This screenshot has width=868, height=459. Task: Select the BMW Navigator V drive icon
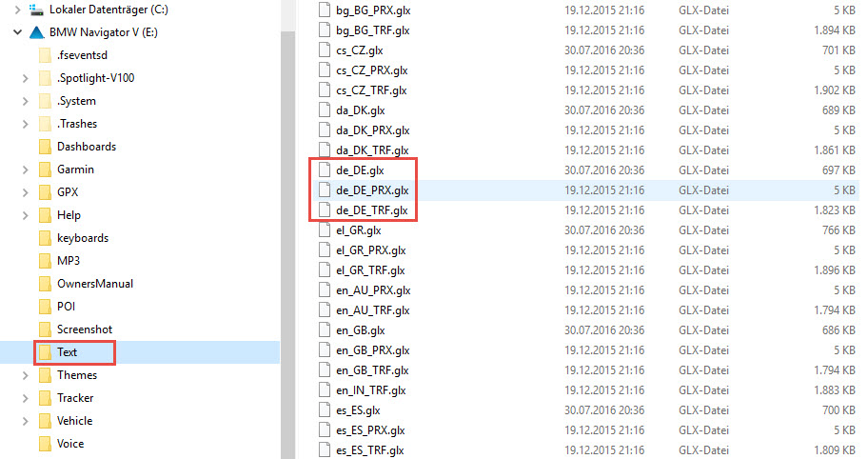pos(36,32)
